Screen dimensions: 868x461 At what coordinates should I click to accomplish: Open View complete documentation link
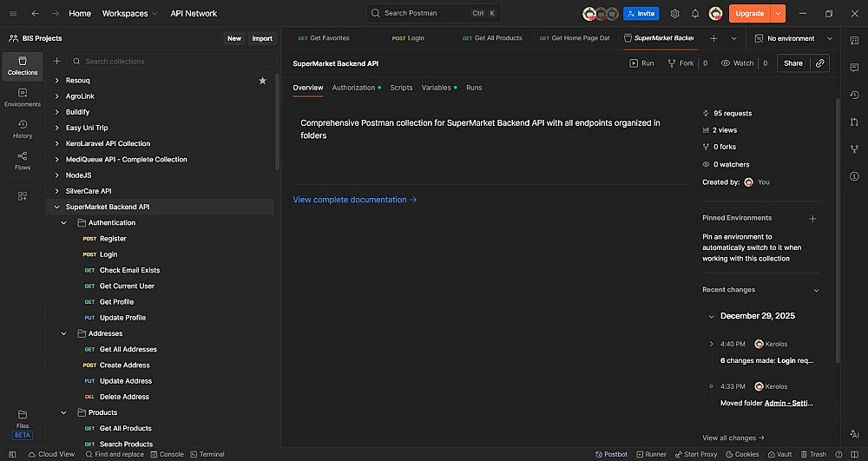354,200
